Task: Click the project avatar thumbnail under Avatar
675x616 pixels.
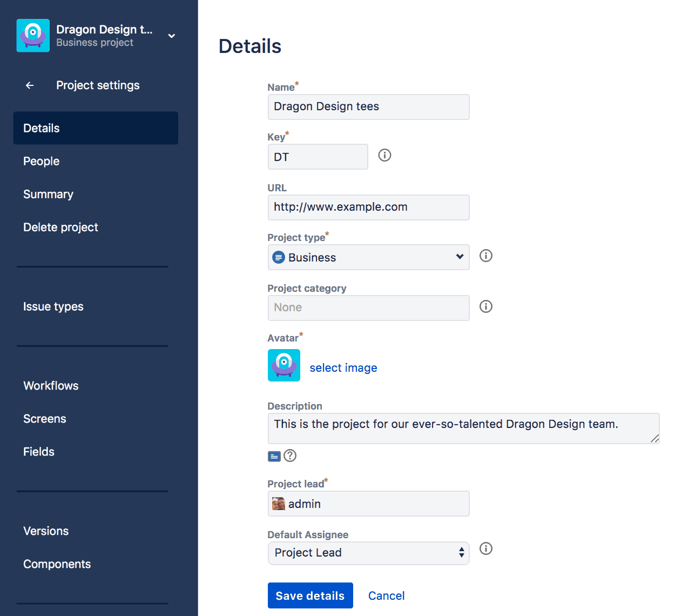Action: coord(283,365)
